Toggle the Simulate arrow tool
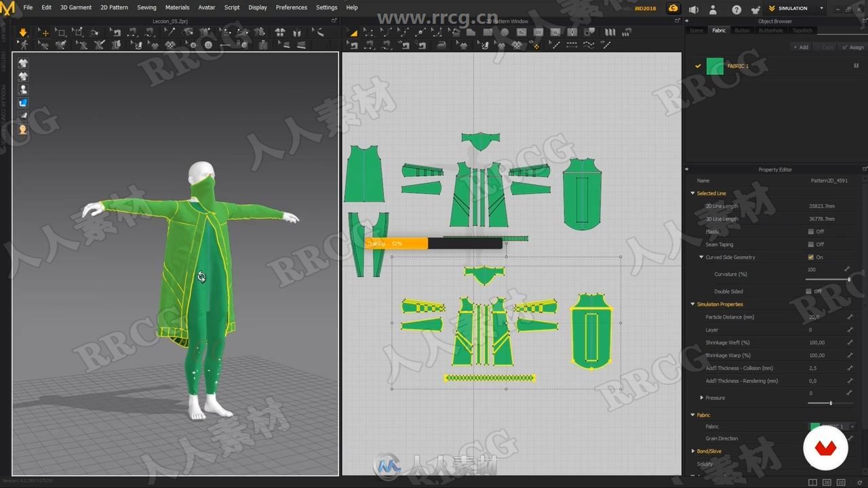This screenshot has width=868, height=488. (x=23, y=33)
